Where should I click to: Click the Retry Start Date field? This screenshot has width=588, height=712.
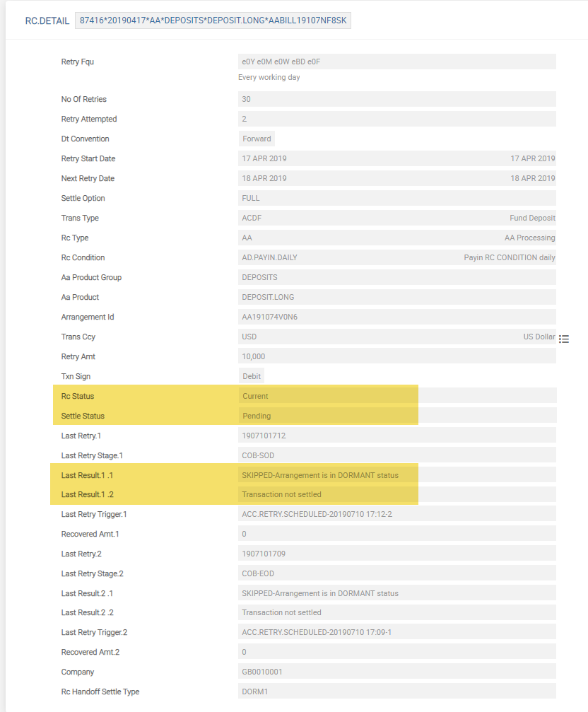396,158
